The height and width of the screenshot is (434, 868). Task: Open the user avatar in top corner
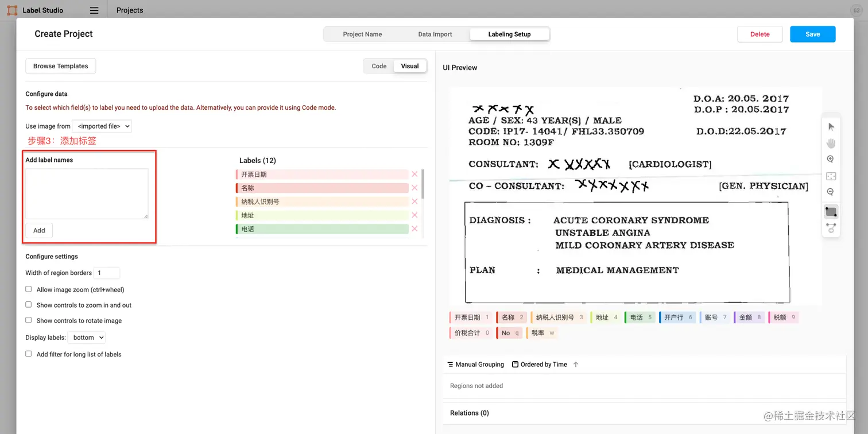[x=857, y=10]
